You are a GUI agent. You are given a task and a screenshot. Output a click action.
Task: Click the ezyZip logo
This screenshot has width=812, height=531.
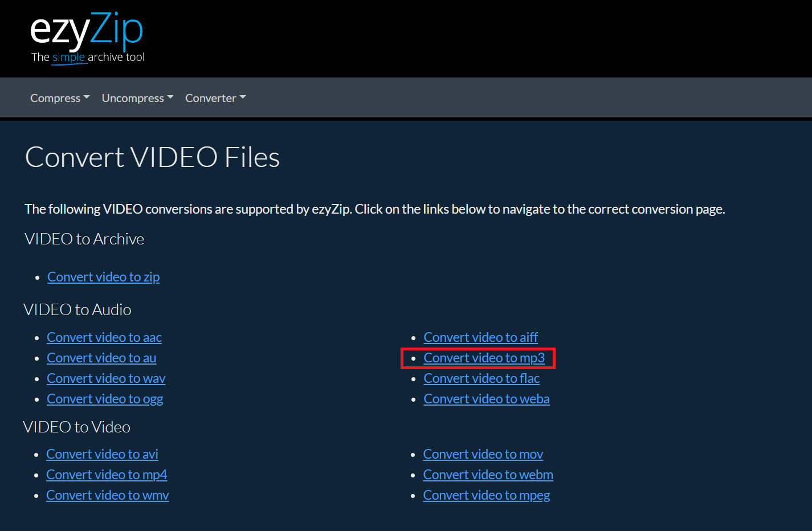(87, 38)
